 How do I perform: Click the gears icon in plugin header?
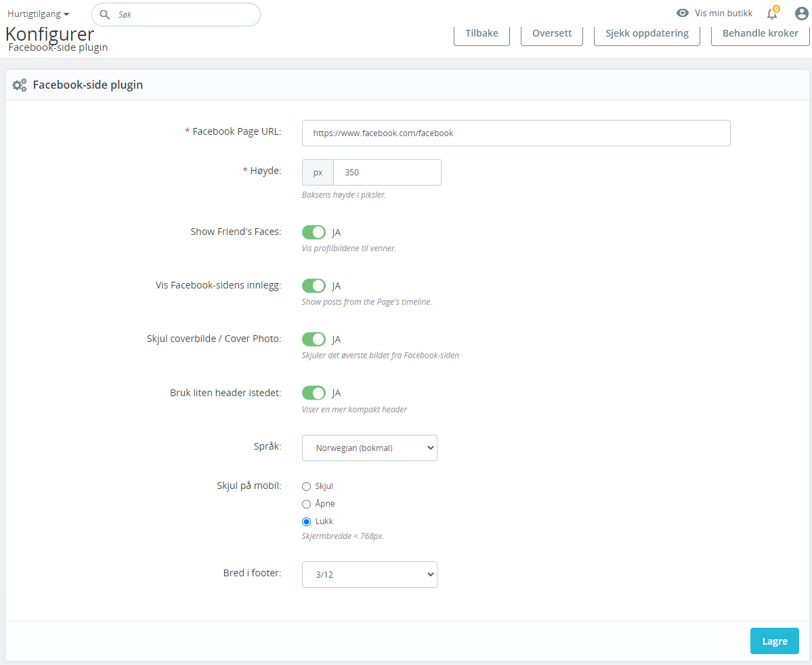click(x=20, y=85)
